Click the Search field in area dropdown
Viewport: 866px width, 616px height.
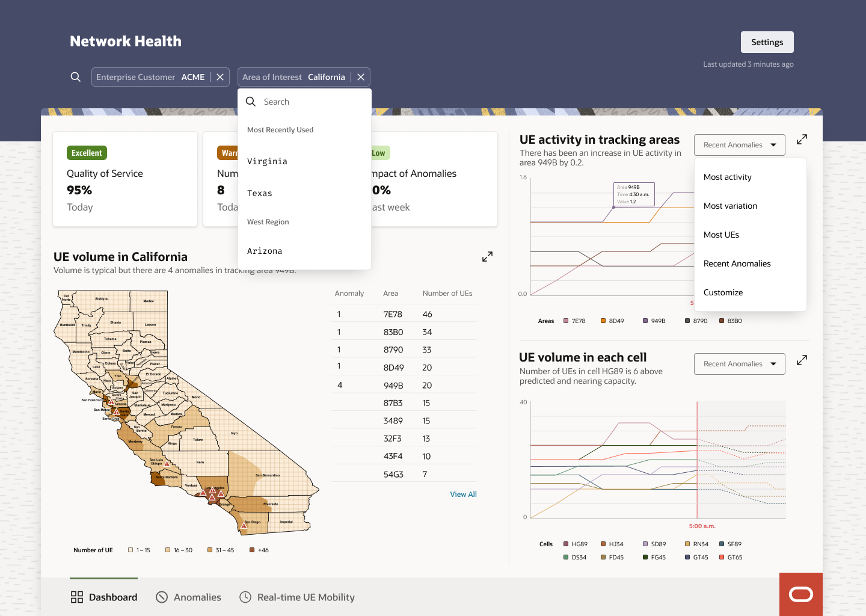[304, 102]
